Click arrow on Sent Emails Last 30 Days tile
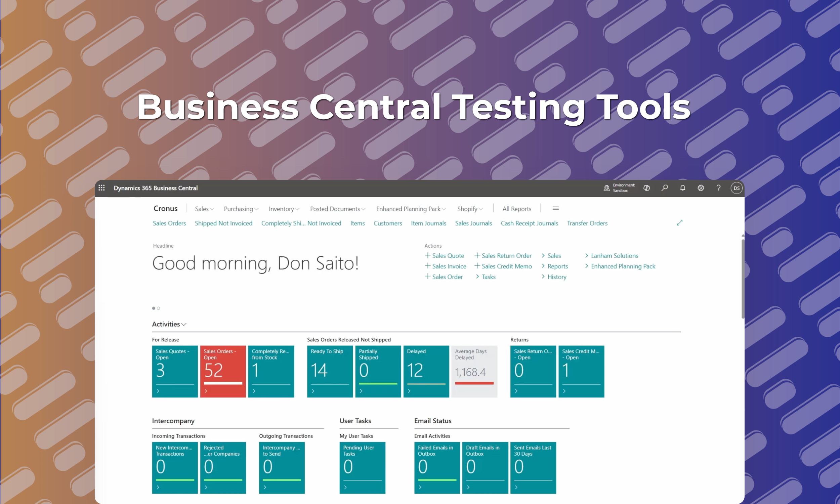This screenshot has width=840, height=504. [x=516, y=487]
